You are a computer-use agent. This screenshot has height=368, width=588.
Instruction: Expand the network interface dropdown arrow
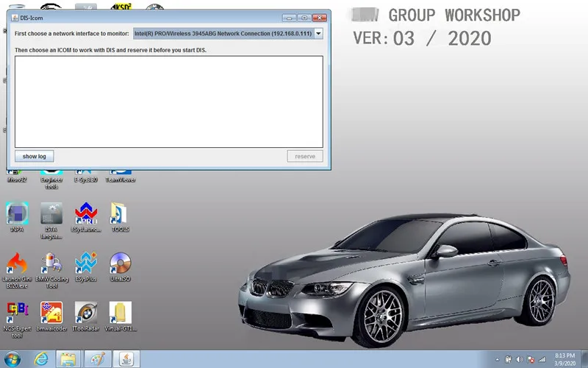click(x=318, y=33)
